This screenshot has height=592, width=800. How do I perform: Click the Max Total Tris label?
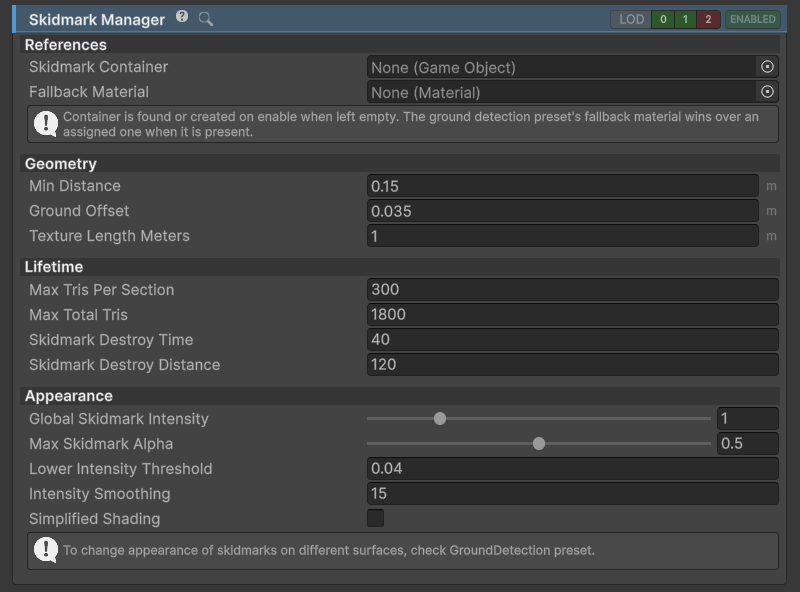click(x=79, y=314)
